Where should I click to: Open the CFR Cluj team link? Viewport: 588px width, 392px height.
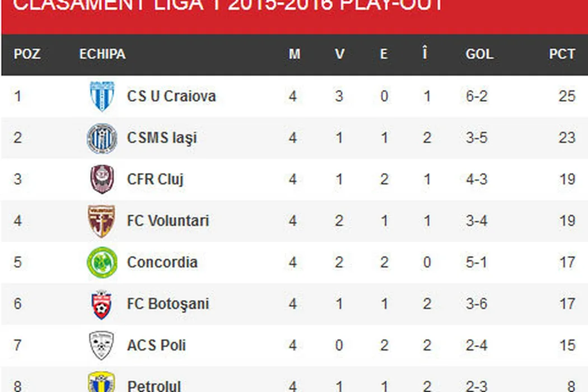coord(155,180)
